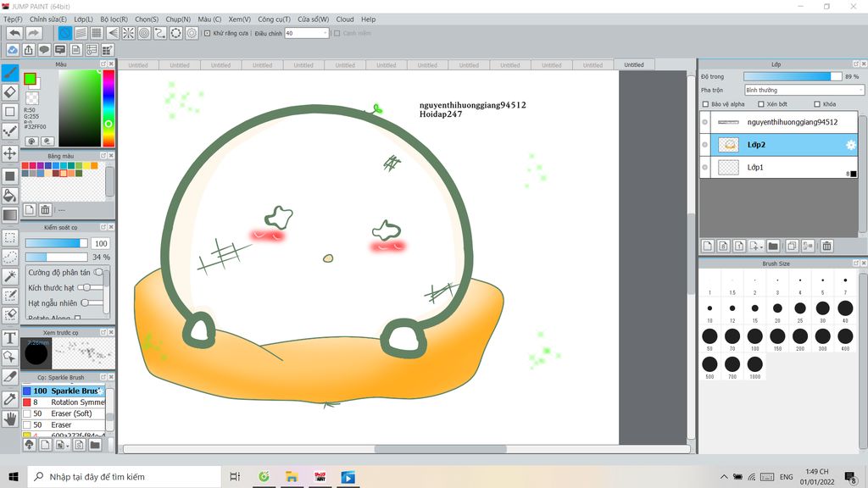Delete layer with trash icon in layer panel
This screenshot has height=488, width=868.
826,247
